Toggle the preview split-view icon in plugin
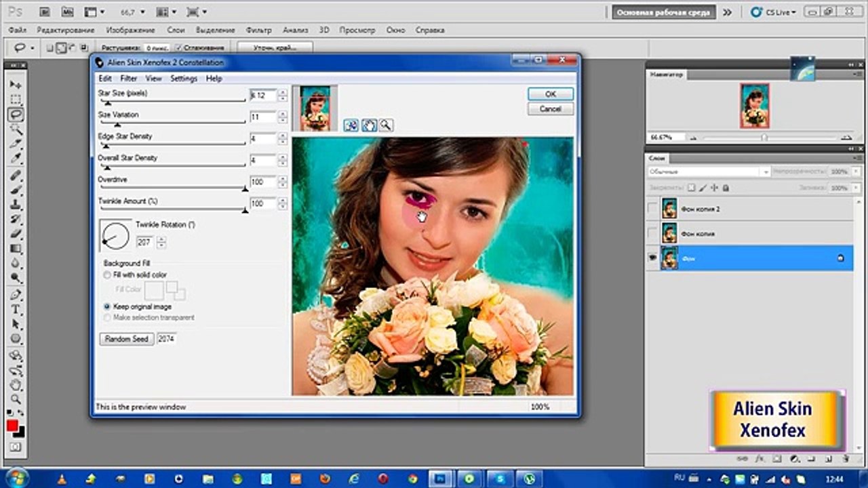 (351, 125)
